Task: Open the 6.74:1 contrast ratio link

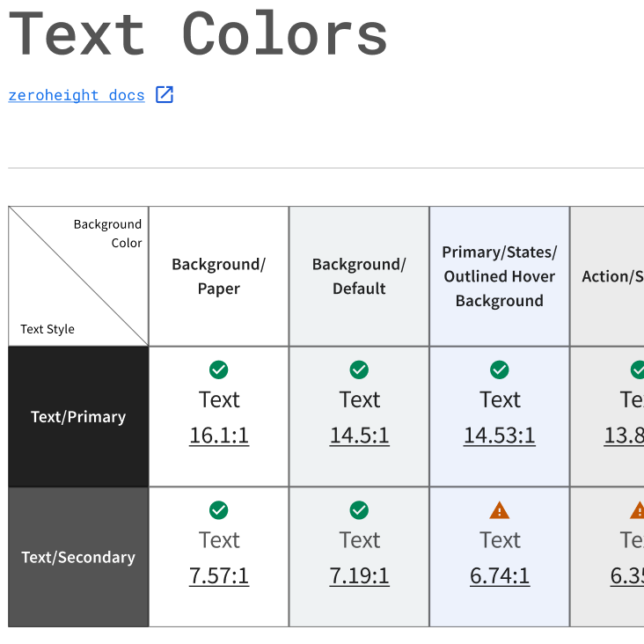Action: [x=500, y=576]
